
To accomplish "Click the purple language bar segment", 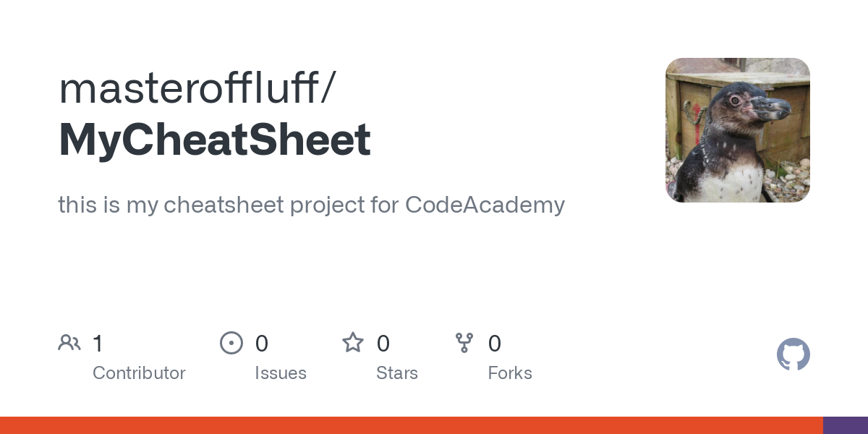I will click(846, 425).
